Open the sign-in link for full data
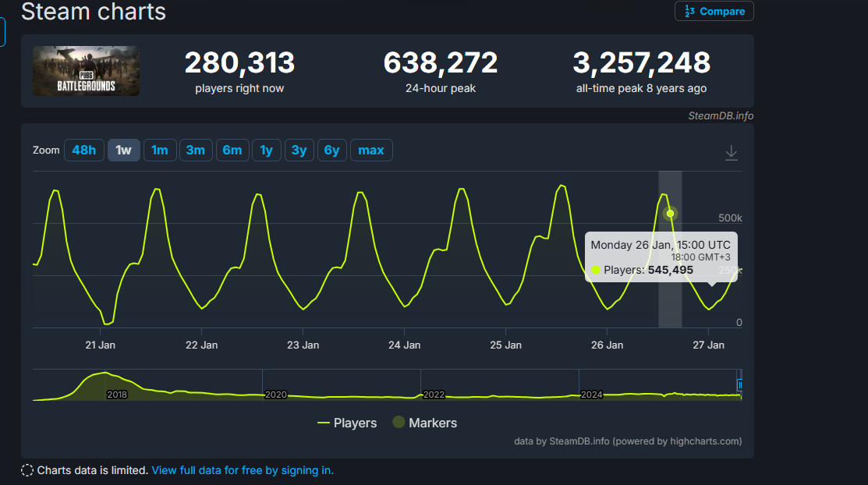868x485 pixels. click(243, 470)
